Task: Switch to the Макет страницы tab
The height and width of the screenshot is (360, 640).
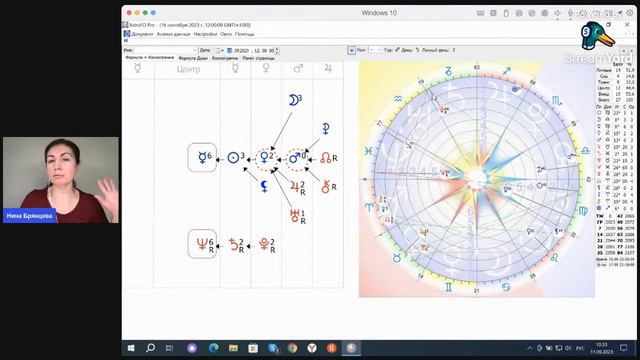Action: (258, 58)
